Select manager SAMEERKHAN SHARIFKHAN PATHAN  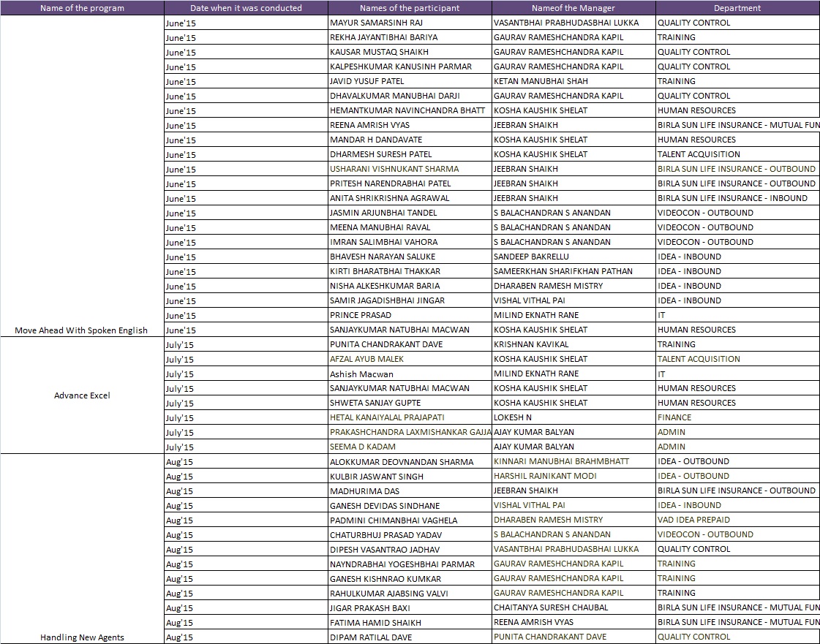tap(573, 271)
